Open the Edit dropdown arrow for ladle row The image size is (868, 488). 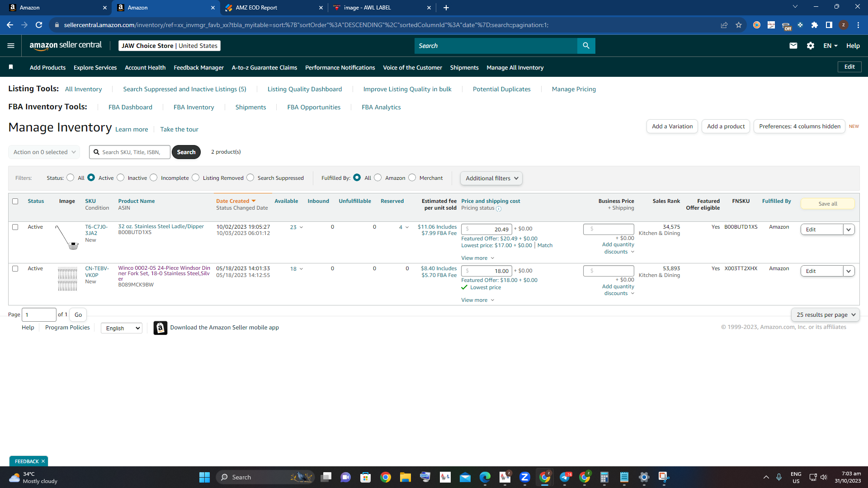849,230
